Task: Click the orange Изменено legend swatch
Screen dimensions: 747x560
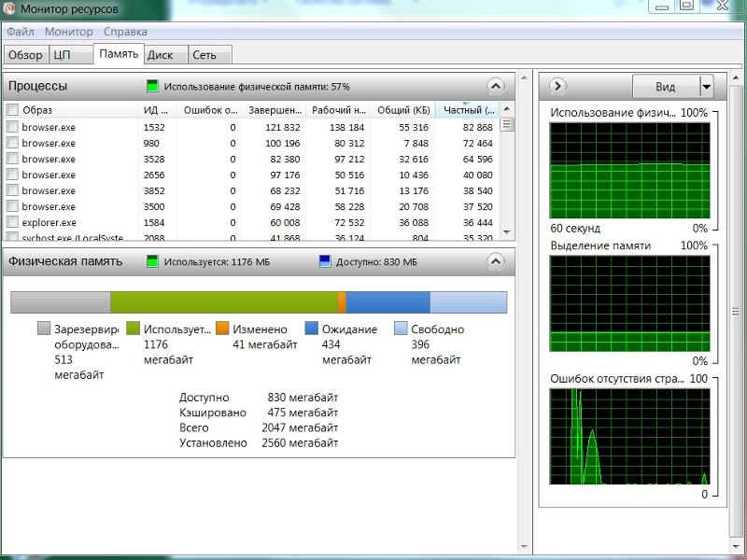Action: (222, 329)
